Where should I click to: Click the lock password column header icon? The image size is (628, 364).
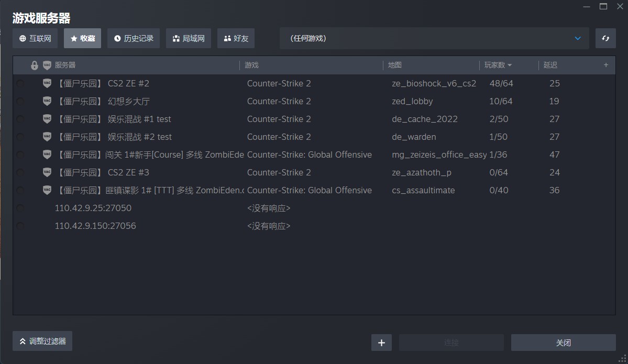coord(35,65)
